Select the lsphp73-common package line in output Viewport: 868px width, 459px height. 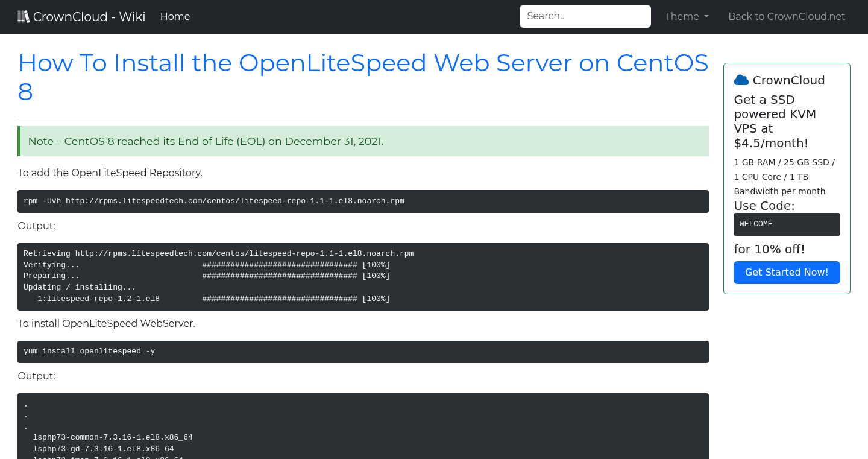[112, 437]
